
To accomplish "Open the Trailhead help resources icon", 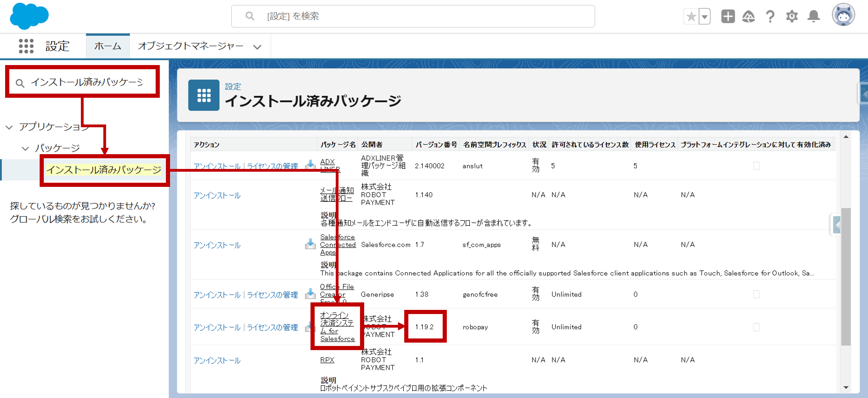I will pos(749,16).
